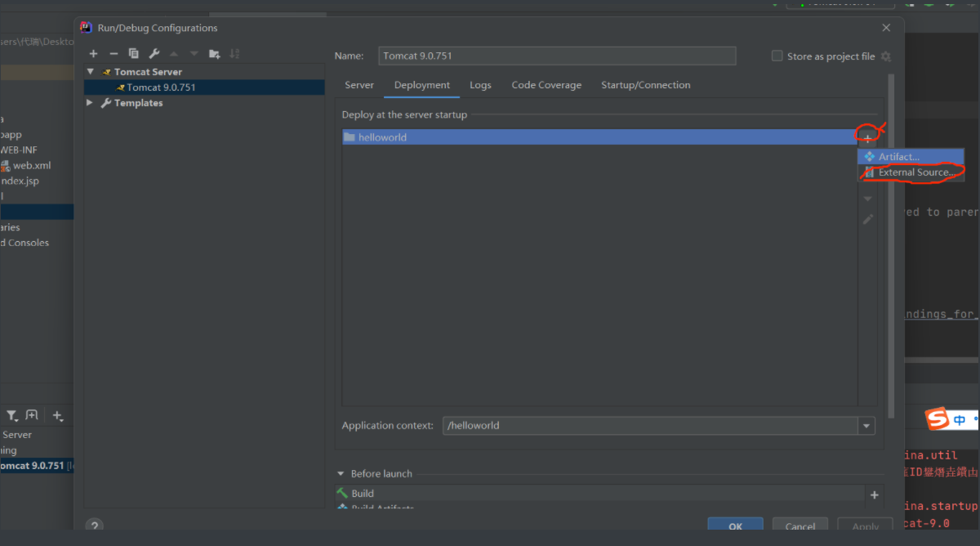Click the OK button
Screen dimensions: 980x546
click(x=735, y=526)
